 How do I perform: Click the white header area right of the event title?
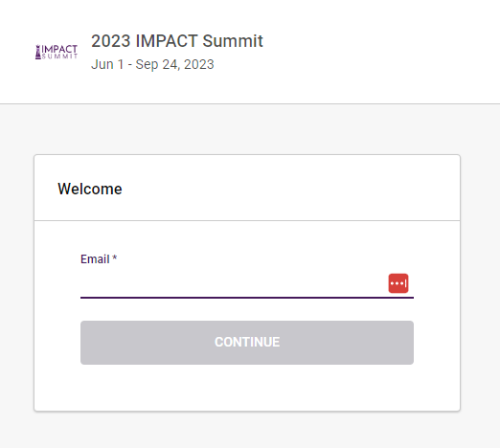[x=380, y=52]
